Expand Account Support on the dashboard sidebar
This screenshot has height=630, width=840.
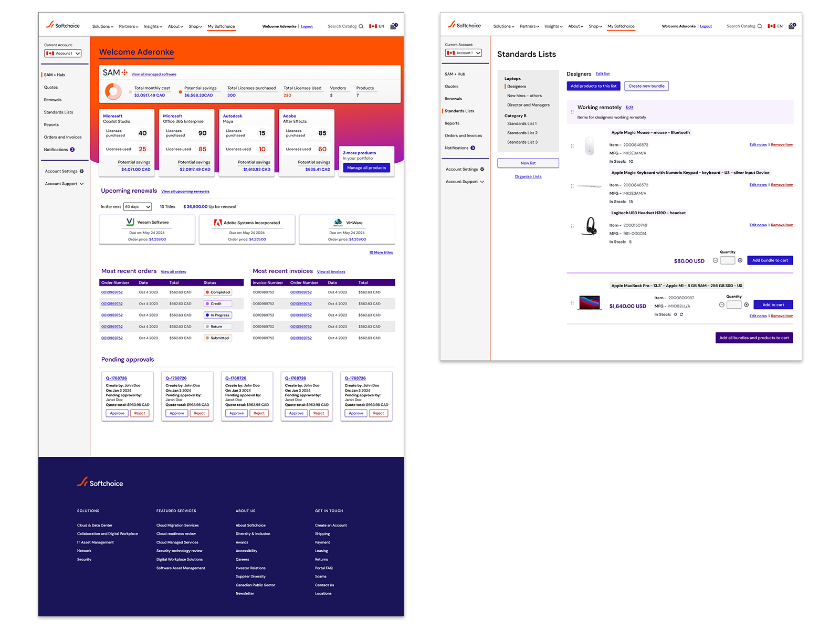(64, 184)
